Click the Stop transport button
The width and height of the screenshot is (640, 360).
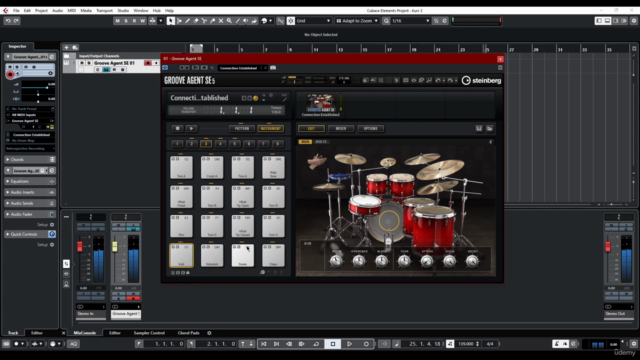coord(333,344)
